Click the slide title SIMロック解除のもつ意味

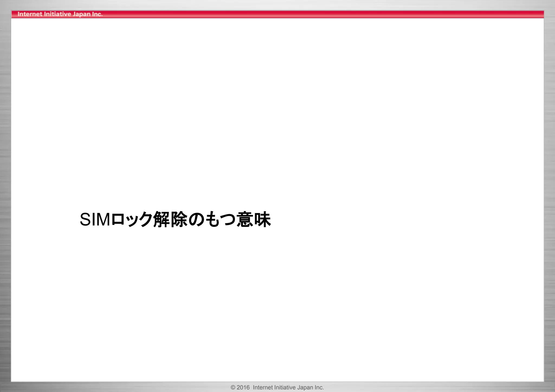175,219
